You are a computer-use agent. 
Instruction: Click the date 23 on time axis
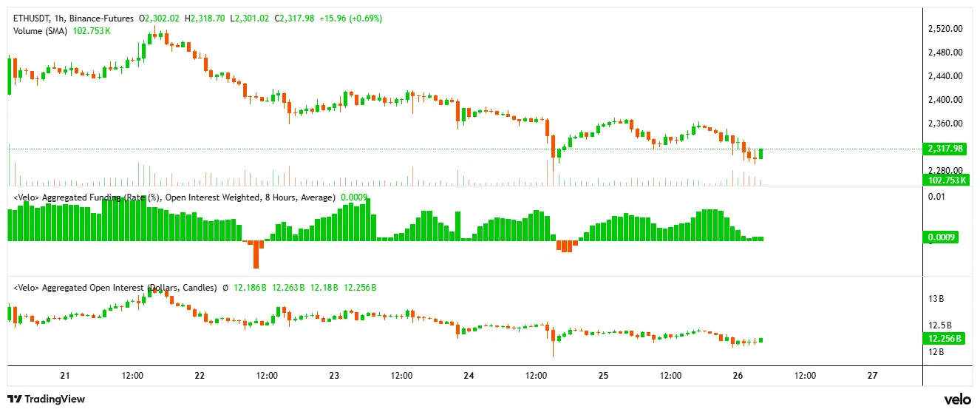click(334, 376)
